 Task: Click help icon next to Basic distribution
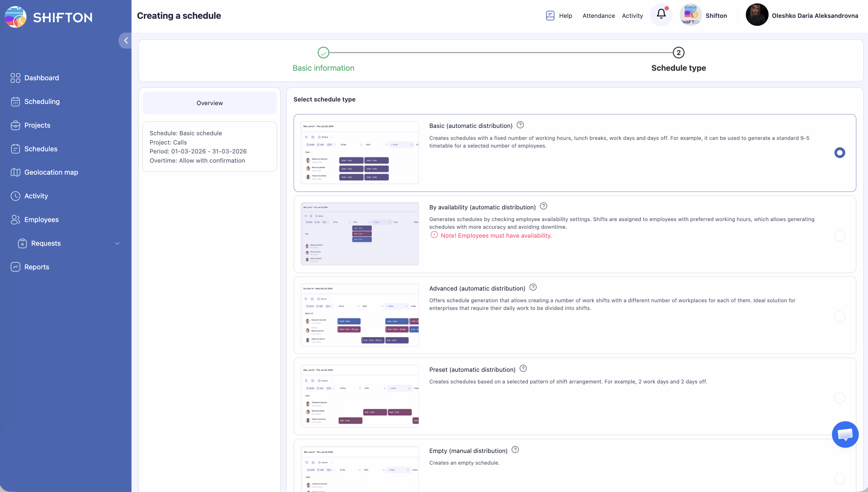520,125
